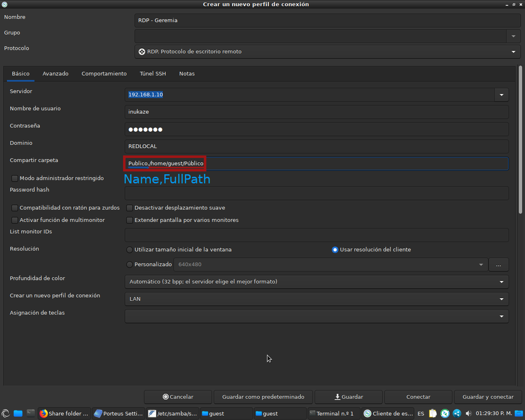Screen dimensions: 525x420
Task: Switch to Terminal n.º 1 taskbar item
Action: click(333, 414)
